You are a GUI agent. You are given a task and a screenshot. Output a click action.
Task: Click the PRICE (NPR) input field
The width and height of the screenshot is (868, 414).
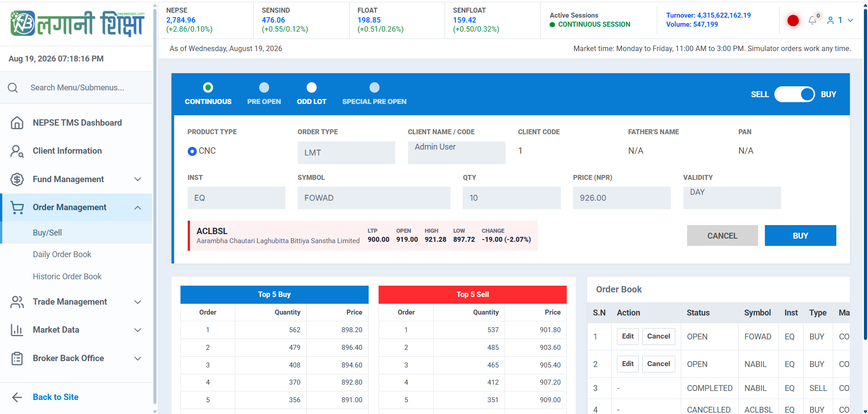coord(622,198)
